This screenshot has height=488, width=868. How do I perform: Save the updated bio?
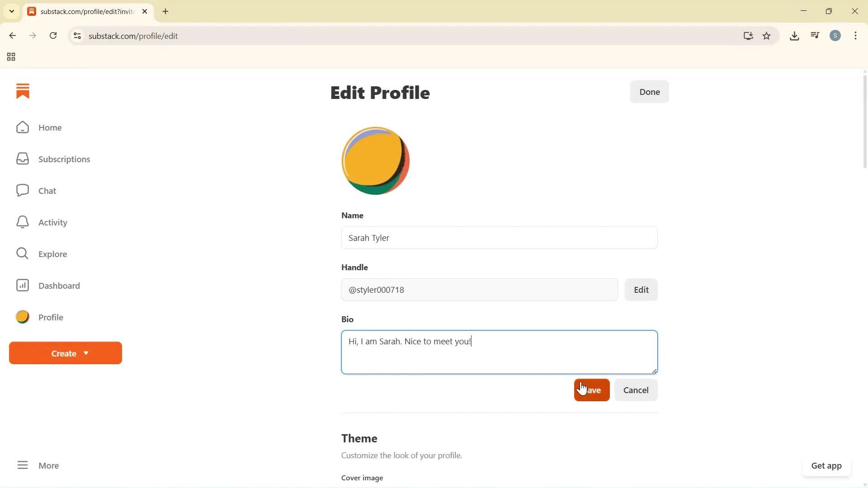(x=591, y=389)
